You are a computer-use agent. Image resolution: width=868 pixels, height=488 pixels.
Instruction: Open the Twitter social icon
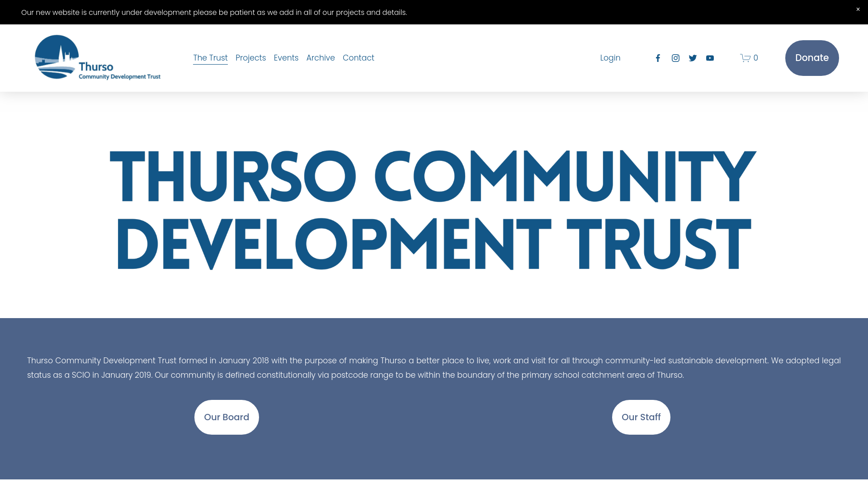693,58
